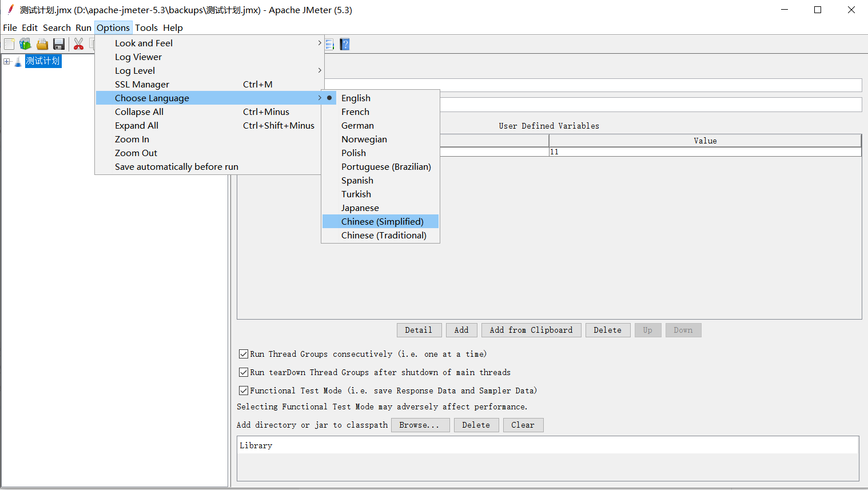Screen dimensions: 868x490
Task: Click the Browse... button
Action: [x=420, y=425]
